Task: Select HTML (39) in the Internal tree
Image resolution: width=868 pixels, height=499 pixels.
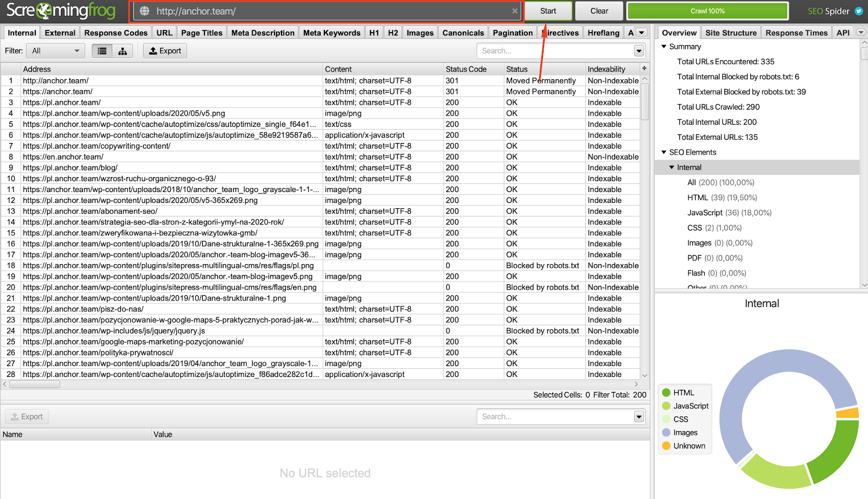Action: pos(722,198)
